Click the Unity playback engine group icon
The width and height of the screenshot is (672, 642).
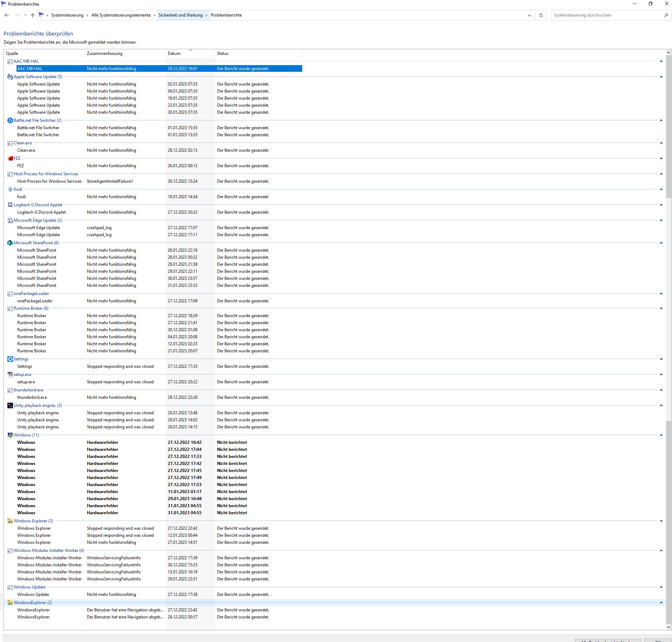click(x=10, y=405)
